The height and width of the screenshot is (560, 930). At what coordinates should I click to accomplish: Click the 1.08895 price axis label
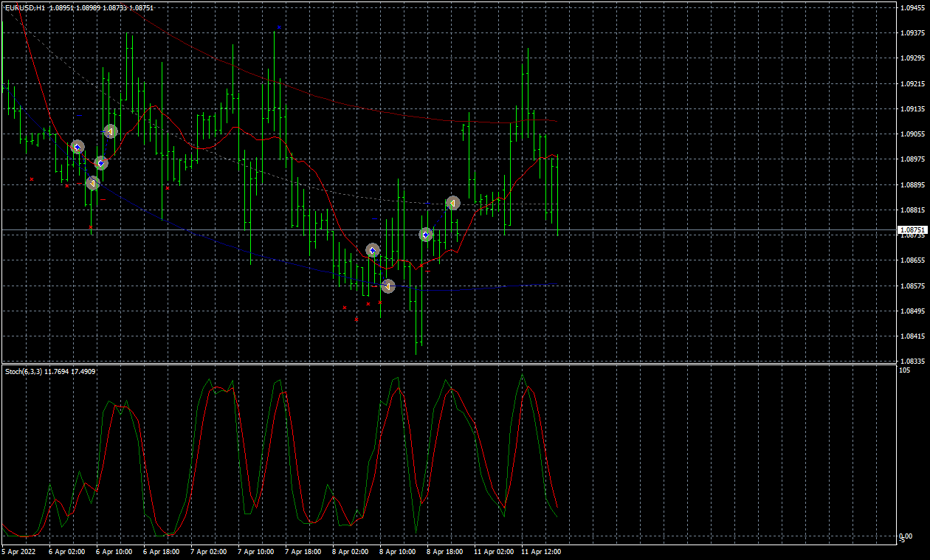[x=912, y=184]
